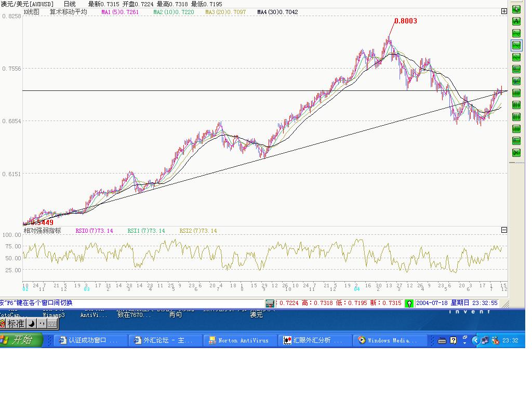This screenshot has height=399, width=532.
Task: Click the 0.5449 low price marker
Action: pyautogui.click(x=42, y=222)
